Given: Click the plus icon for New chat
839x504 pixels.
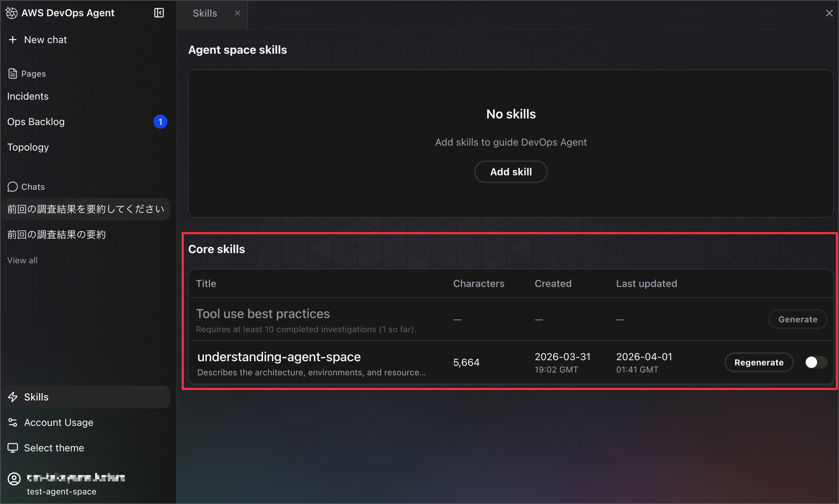Looking at the screenshot, I should click(x=13, y=40).
